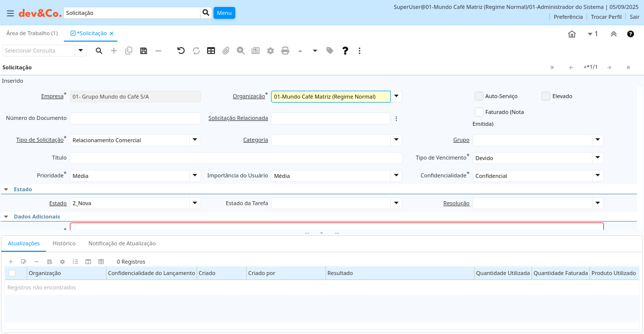This screenshot has width=644, height=334.
Task: Click the magnifier Lookup Record icon
Action: pos(99,51)
